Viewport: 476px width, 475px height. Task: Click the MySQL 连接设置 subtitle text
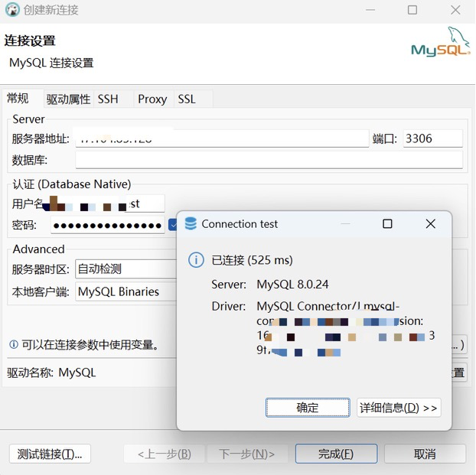pos(51,63)
